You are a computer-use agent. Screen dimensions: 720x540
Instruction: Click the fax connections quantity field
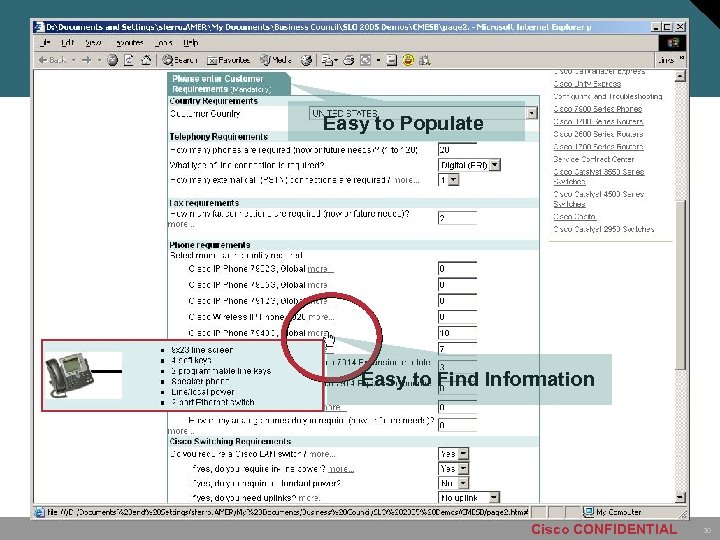(457, 218)
